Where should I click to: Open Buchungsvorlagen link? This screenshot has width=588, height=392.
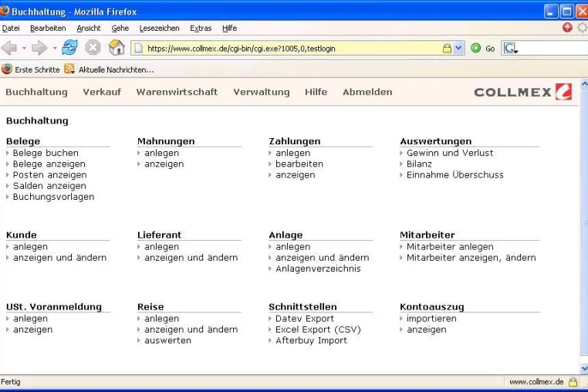(53, 197)
